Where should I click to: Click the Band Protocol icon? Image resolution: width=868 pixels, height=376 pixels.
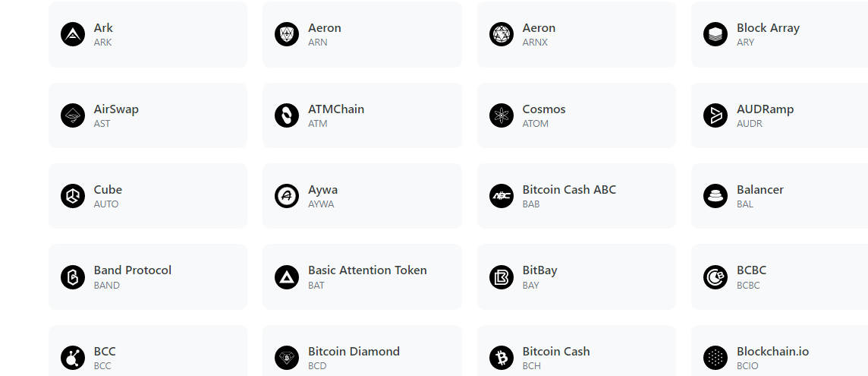[73, 277]
